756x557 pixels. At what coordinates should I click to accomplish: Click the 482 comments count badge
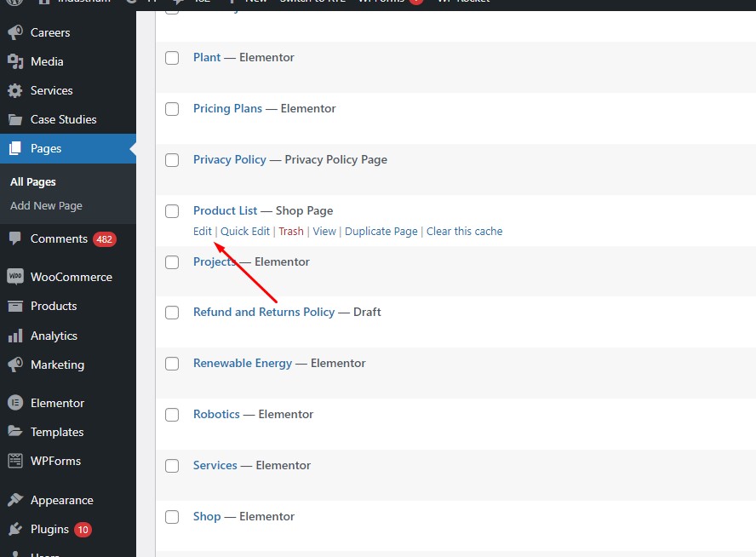click(x=105, y=239)
